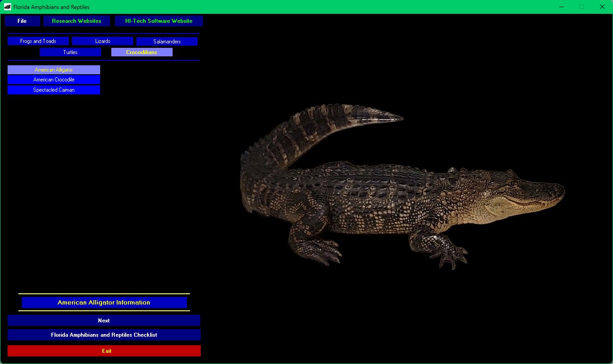Click the window title text

51,7
